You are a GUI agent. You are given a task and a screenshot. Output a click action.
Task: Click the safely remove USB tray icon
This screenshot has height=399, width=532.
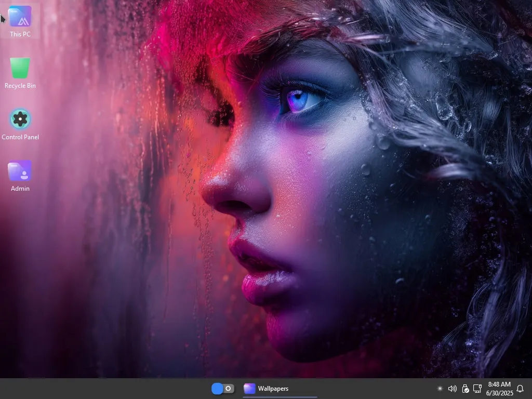(465, 389)
